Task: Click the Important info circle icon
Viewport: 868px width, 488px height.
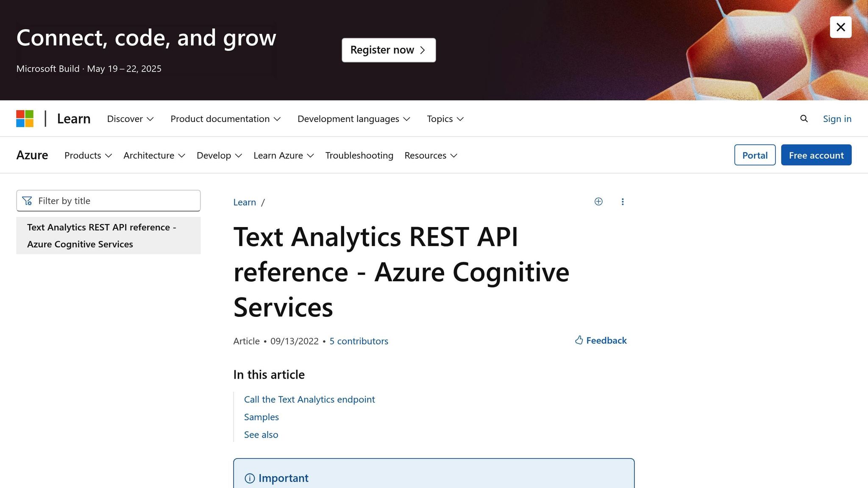Action: 250,478
